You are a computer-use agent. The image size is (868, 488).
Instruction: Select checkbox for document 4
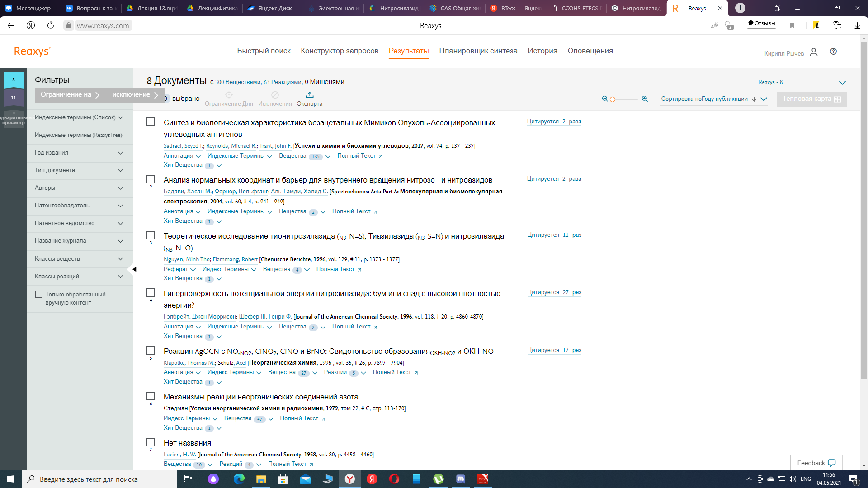(151, 293)
